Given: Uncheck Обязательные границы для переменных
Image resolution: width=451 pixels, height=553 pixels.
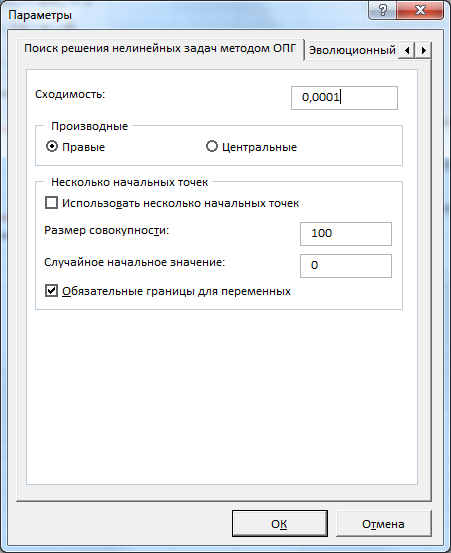Looking at the screenshot, I should click(51, 291).
